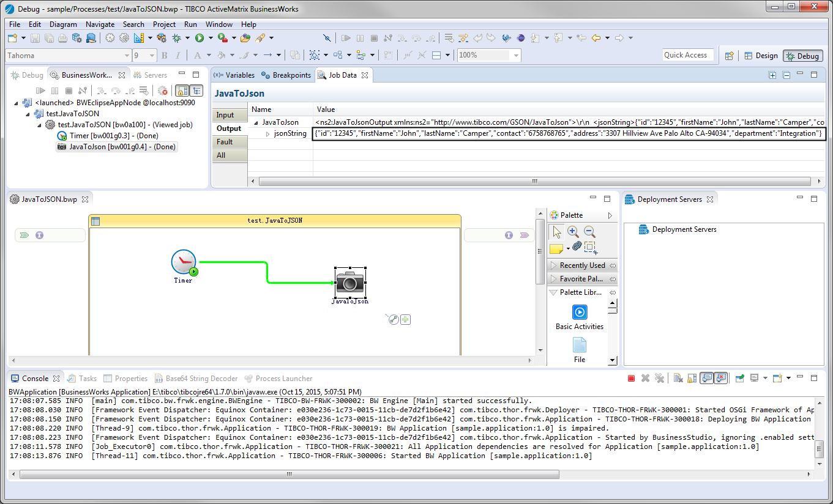The height and width of the screenshot is (504, 833).
Task: Expand the jsonString tree node
Action: coord(267,134)
